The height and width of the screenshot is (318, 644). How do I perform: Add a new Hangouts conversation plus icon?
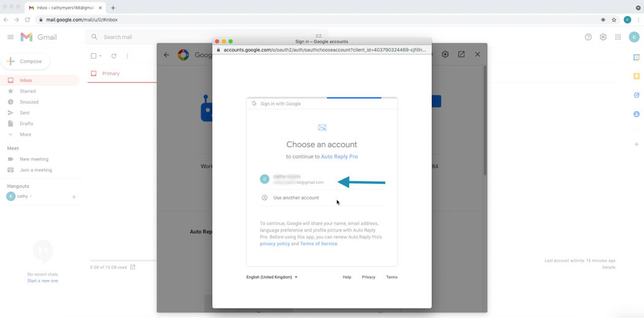click(74, 197)
